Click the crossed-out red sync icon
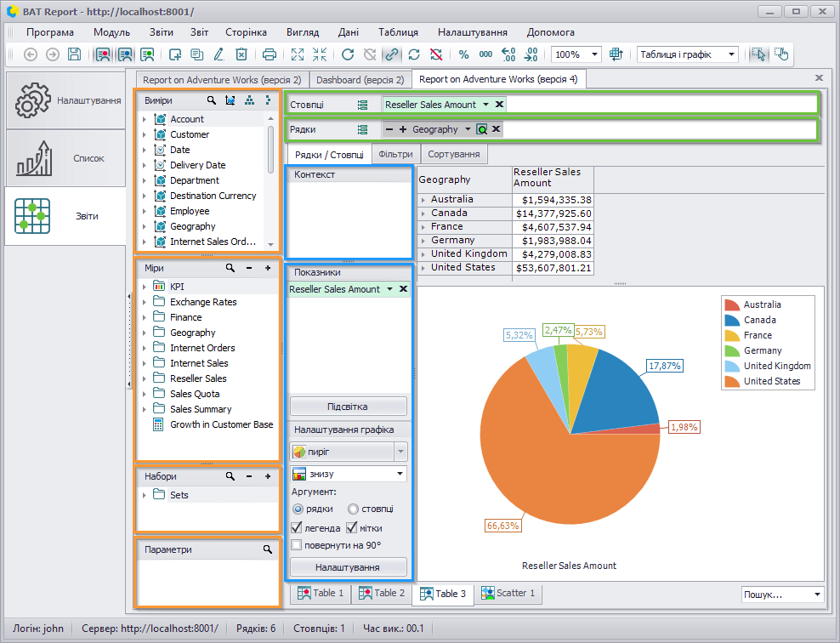 pyautogui.click(x=436, y=54)
